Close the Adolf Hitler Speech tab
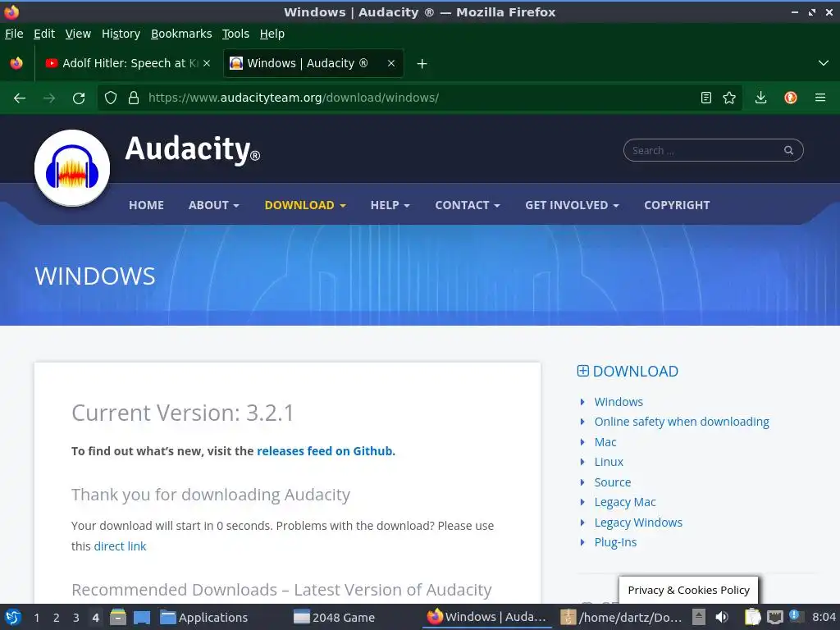This screenshot has width=840, height=630. [207, 63]
